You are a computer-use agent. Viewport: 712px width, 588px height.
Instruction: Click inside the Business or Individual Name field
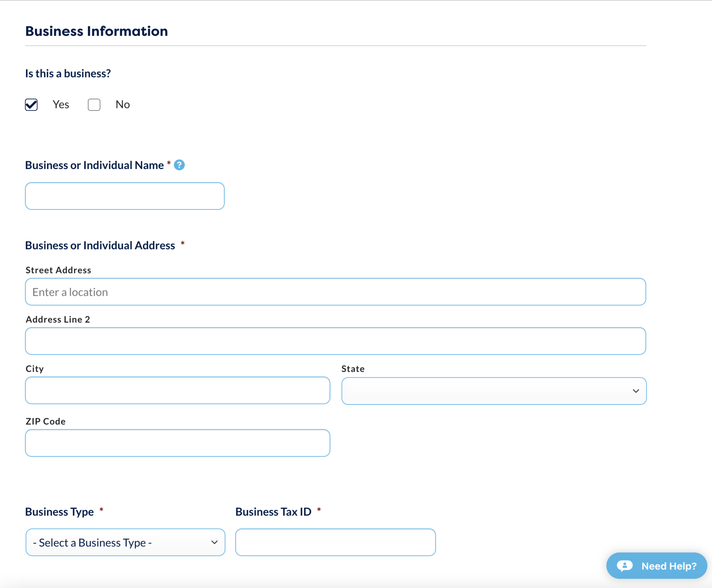tap(125, 196)
